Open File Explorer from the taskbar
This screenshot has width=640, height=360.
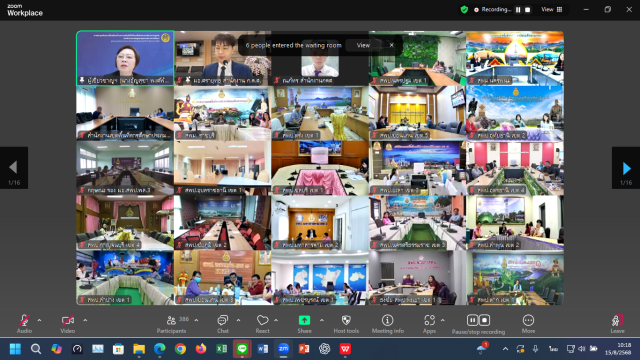(x=139, y=349)
